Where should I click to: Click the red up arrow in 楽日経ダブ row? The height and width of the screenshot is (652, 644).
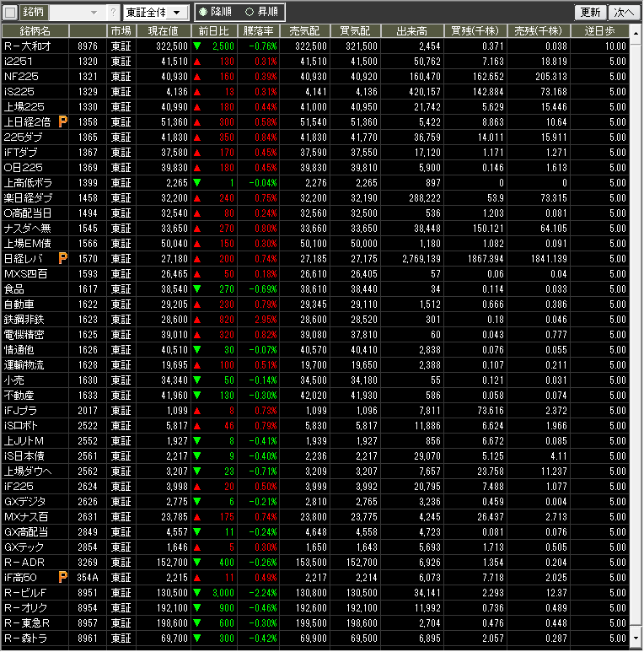197,198
